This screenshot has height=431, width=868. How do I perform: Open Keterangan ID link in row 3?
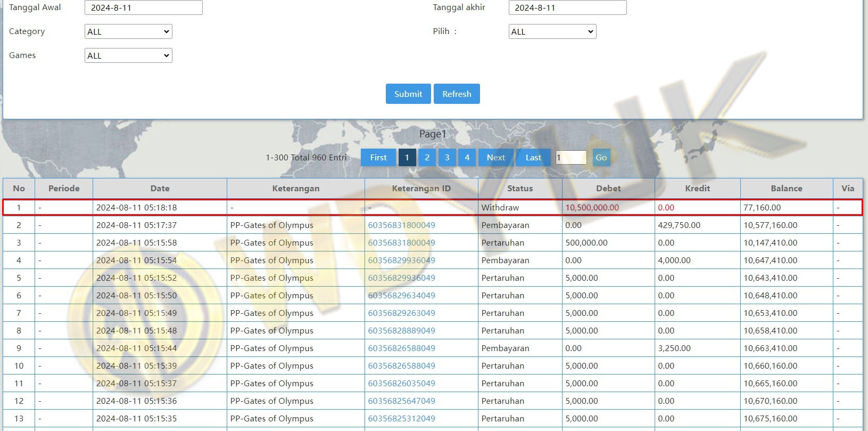click(401, 242)
